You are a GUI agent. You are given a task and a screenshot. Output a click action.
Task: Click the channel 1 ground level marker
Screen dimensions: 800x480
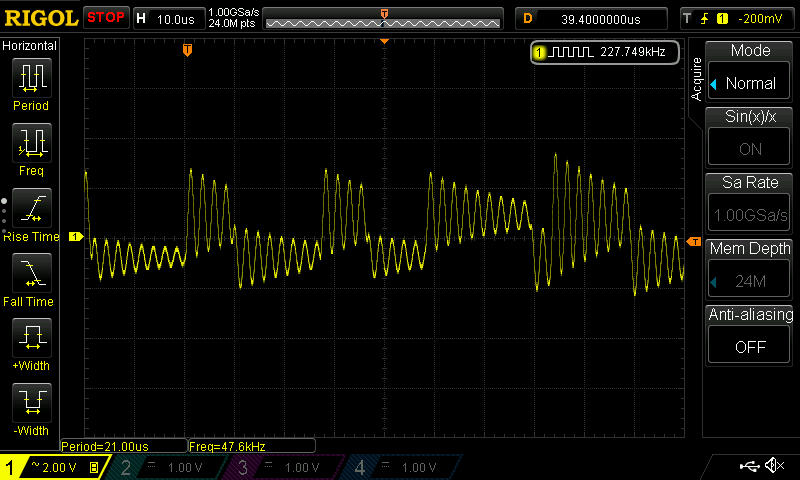tap(76, 236)
